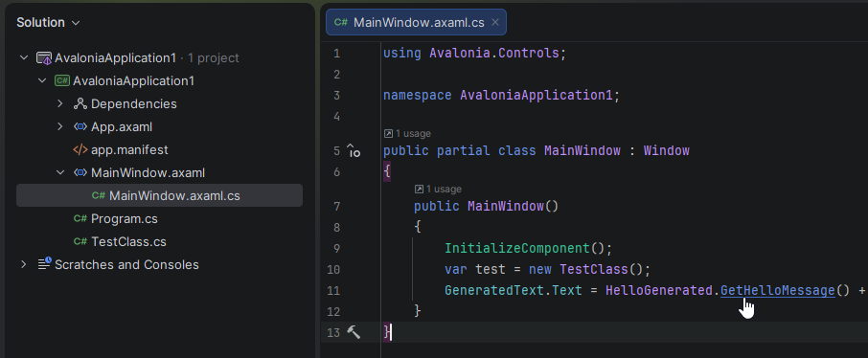The height and width of the screenshot is (358, 868).
Task: Click the MainWindow.axaml file icon
Action: tap(80, 172)
